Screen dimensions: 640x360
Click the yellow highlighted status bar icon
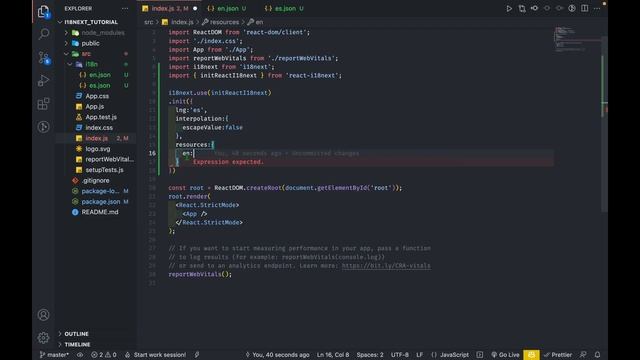tap(531, 355)
